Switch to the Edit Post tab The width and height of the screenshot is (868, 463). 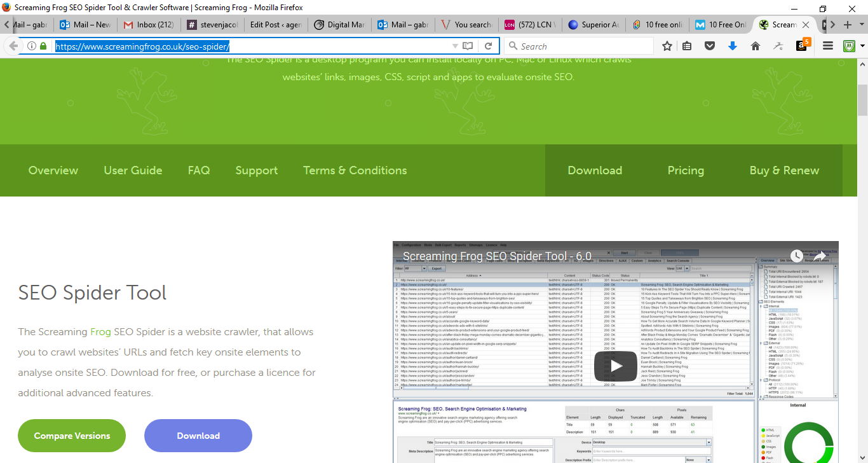point(276,25)
